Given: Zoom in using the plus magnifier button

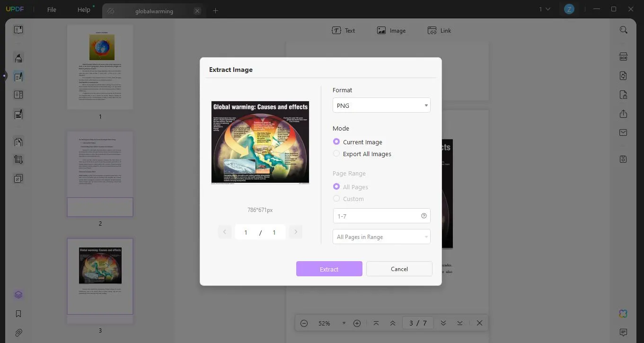Looking at the screenshot, I should (x=357, y=323).
